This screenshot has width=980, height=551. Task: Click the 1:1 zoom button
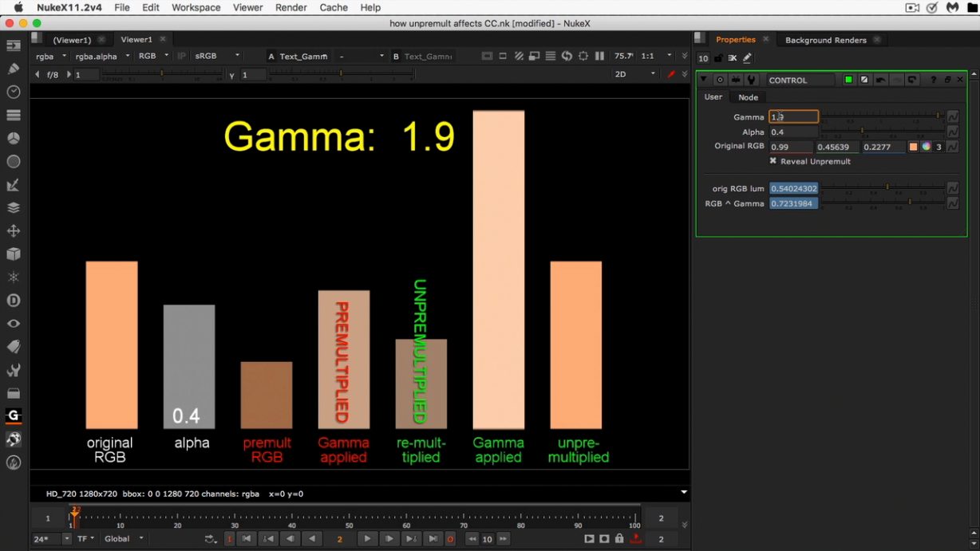point(647,56)
